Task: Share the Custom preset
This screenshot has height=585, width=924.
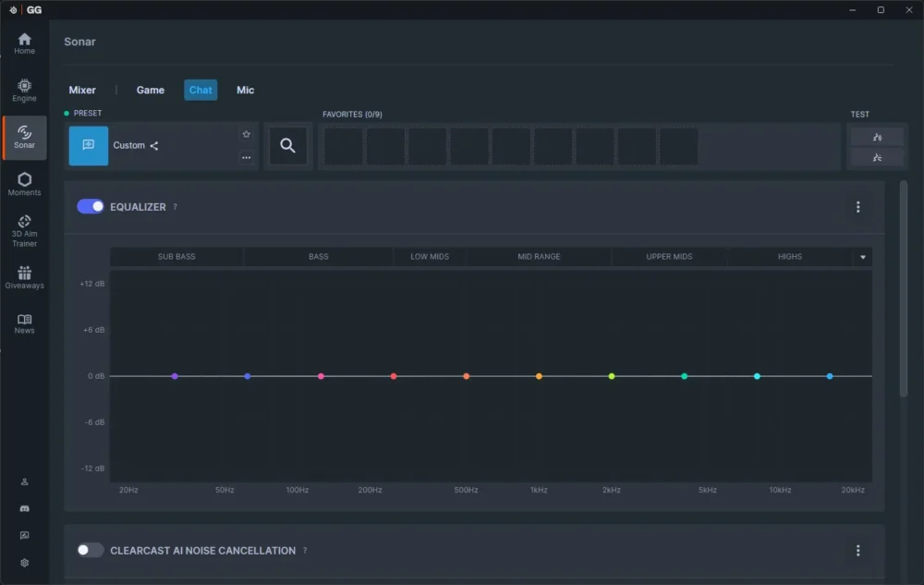Action: (153, 145)
